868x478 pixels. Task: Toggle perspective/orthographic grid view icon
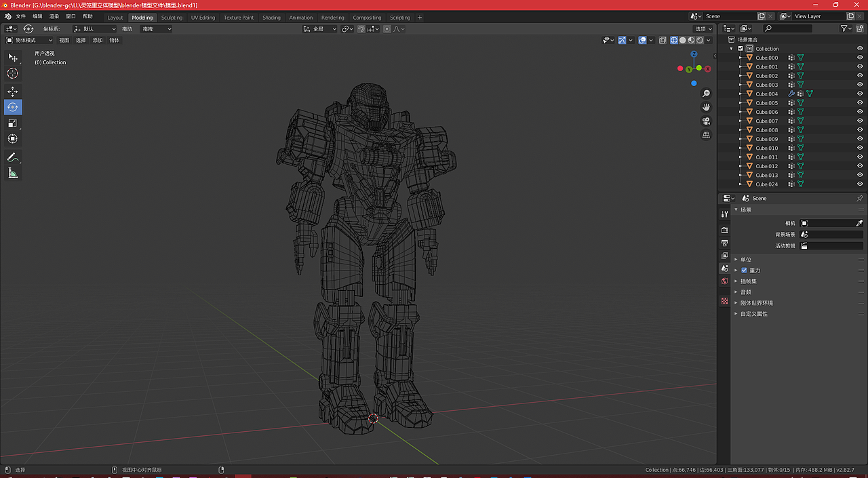pyautogui.click(x=706, y=135)
